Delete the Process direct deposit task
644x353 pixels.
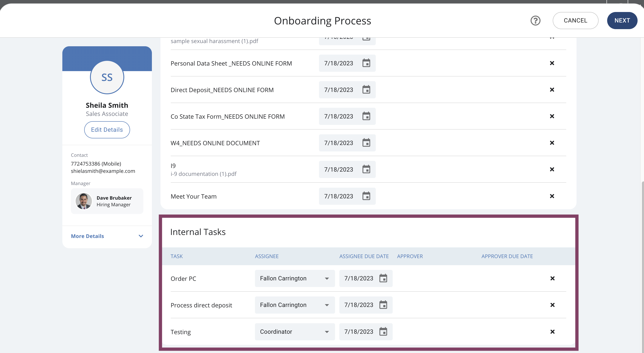[553, 305]
